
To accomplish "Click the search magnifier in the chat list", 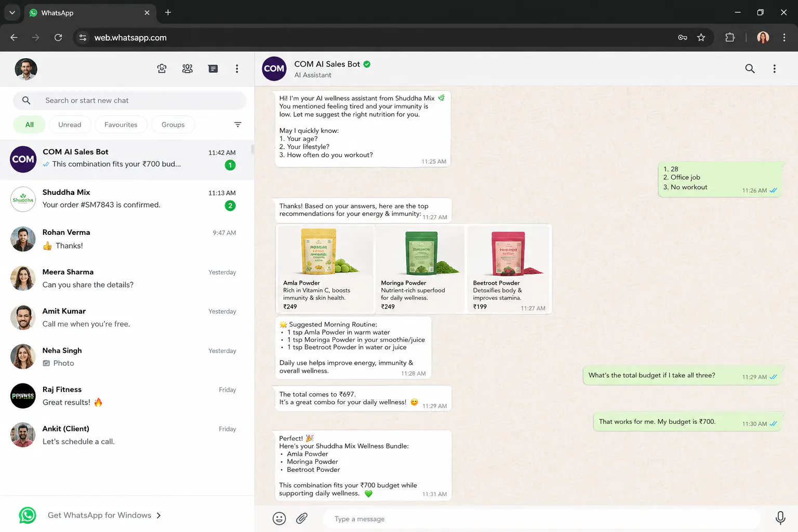I will [x=26, y=100].
